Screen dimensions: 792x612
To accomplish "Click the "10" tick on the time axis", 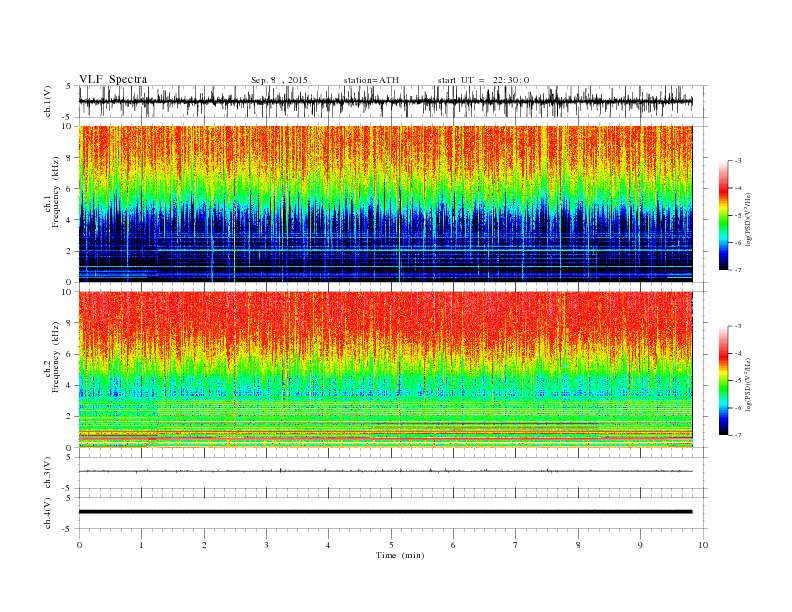I will tap(703, 545).
